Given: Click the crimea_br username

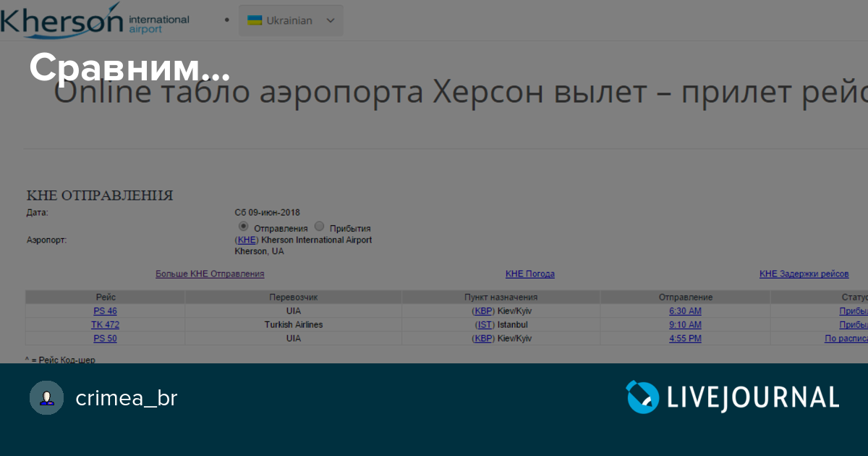Looking at the screenshot, I should tap(126, 398).
